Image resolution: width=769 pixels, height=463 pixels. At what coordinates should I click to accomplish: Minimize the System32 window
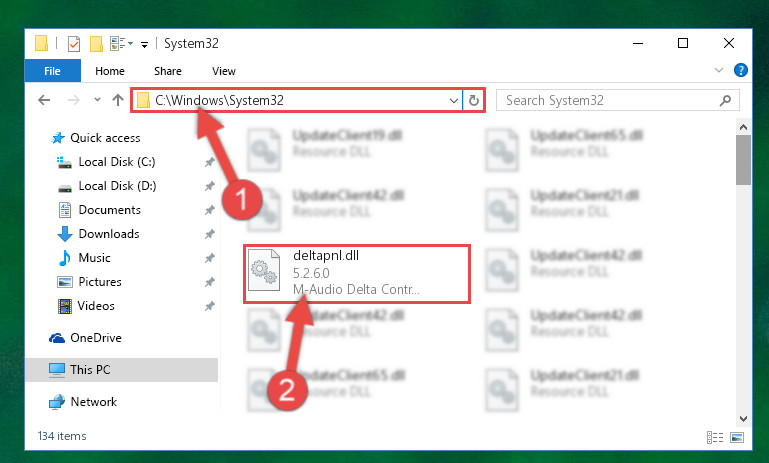click(x=638, y=43)
